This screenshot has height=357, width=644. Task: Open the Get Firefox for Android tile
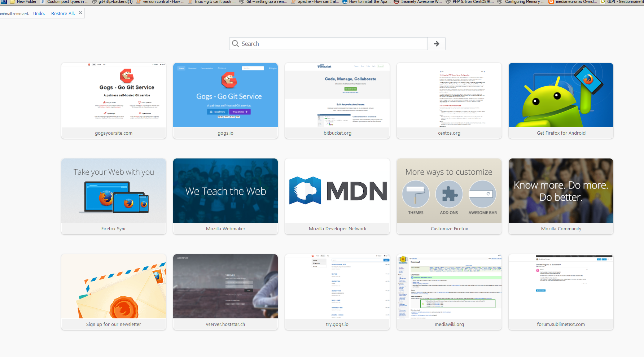[x=561, y=101]
